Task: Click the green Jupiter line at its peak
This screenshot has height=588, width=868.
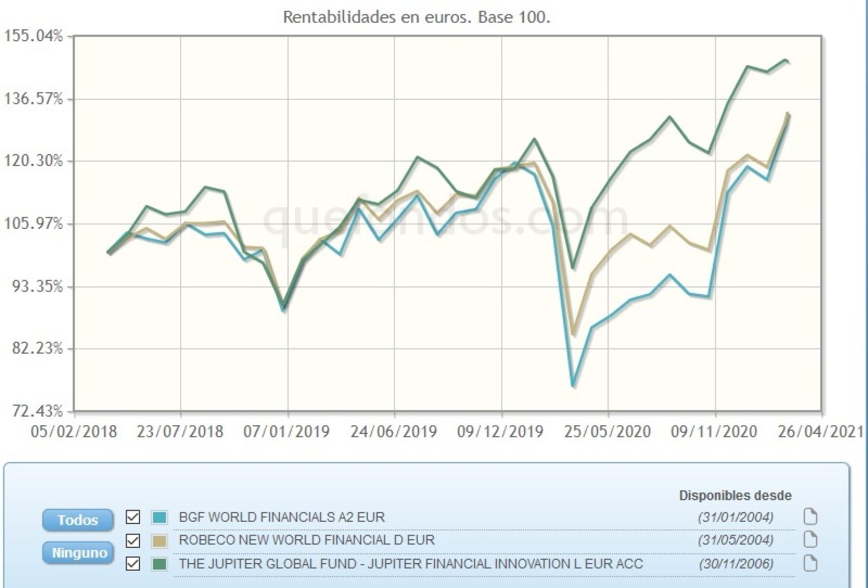Action: [x=785, y=61]
